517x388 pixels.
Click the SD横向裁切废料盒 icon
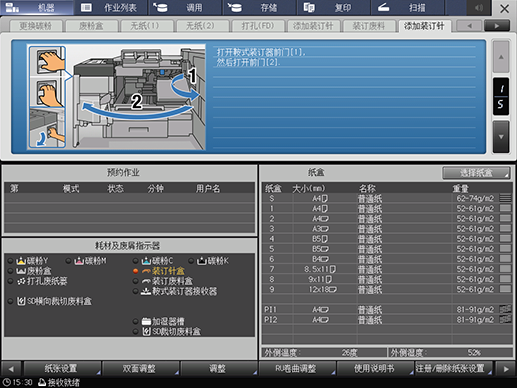(x=21, y=301)
